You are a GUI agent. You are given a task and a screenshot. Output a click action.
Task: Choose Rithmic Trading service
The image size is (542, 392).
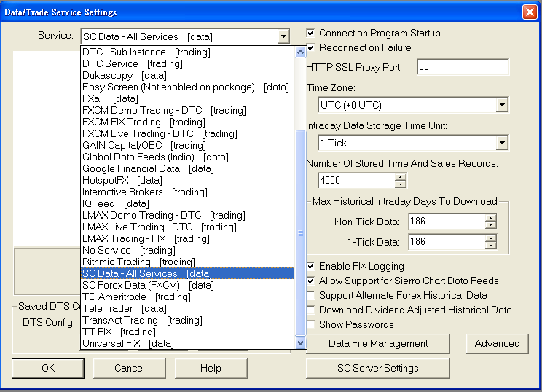pos(188,262)
